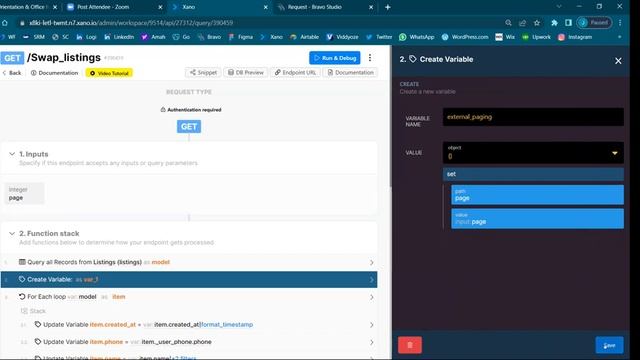Select the integer page input
This screenshot has width=640, height=360.
[24, 193]
